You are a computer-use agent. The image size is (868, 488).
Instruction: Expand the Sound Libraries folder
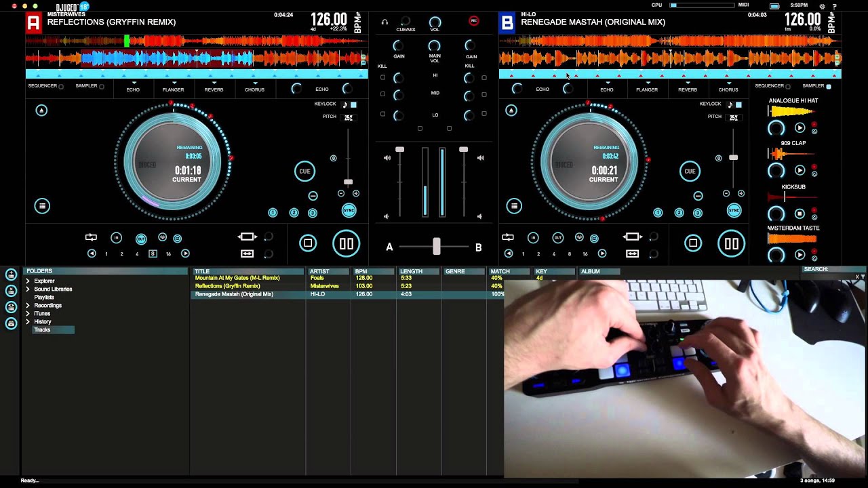click(x=28, y=289)
